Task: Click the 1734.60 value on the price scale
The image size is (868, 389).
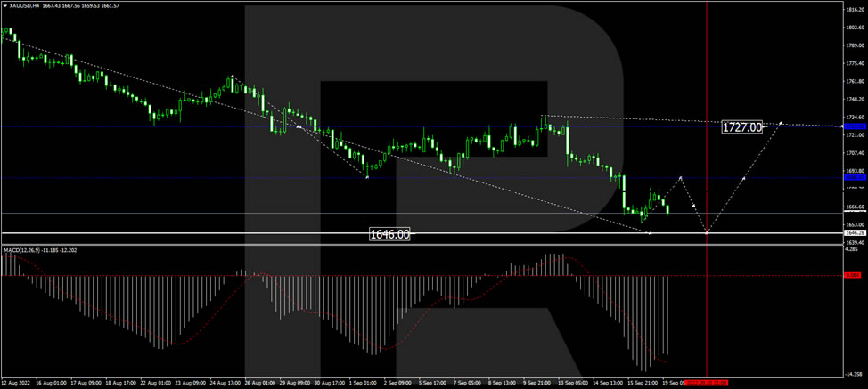Action: tap(855, 118)
